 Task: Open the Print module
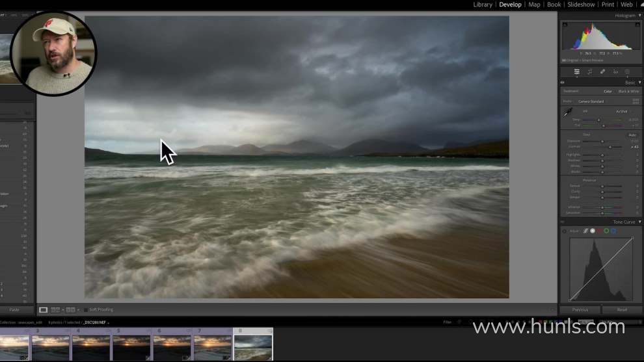tap(608, 5)
